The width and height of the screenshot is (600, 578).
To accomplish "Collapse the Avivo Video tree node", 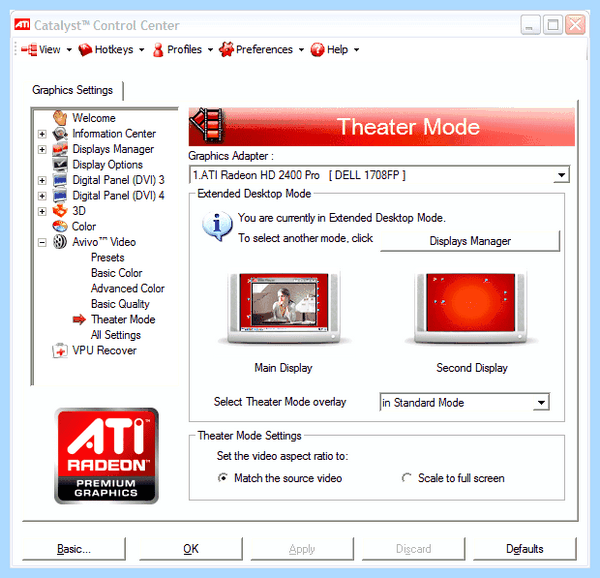I will click(42, 243).
